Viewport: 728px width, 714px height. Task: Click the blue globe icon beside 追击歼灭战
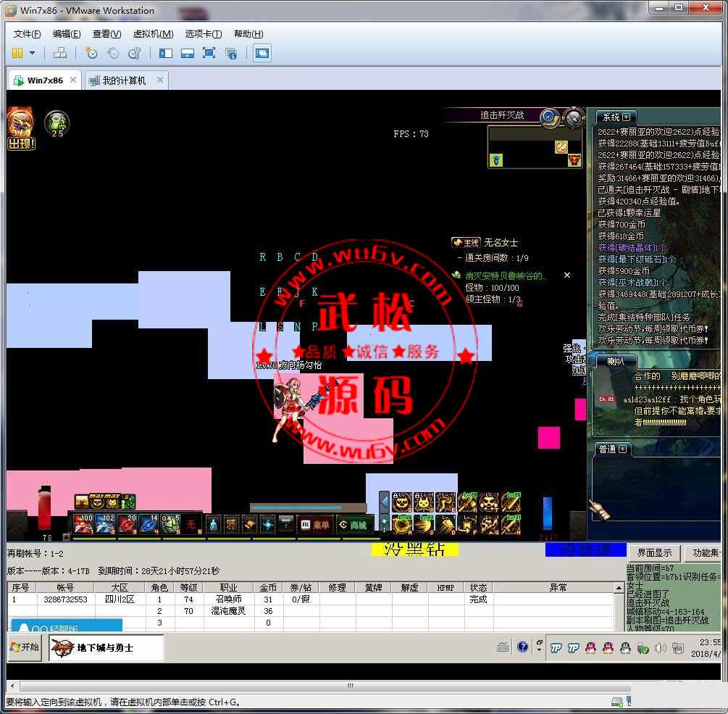coord(550,117)
